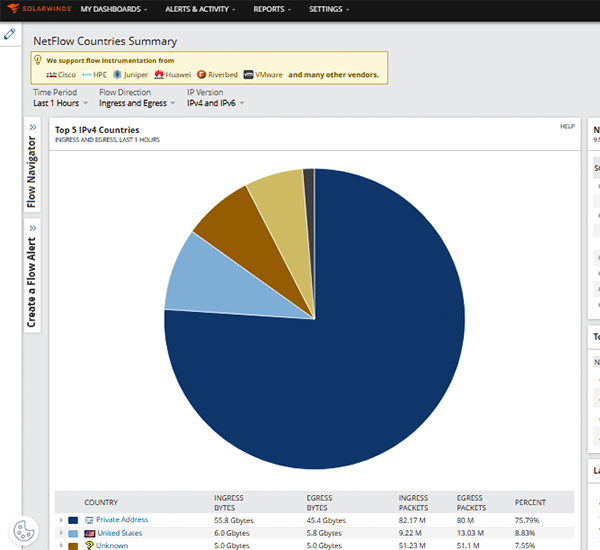Open the Alerts & Activity menu

tap(200, 9)
